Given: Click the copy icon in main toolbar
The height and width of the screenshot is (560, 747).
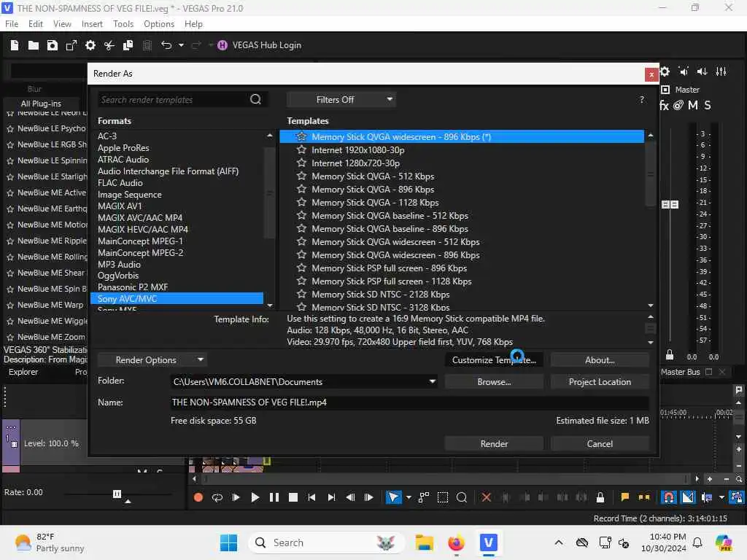Looking at the screenshot, I should (x=128, y=45).
